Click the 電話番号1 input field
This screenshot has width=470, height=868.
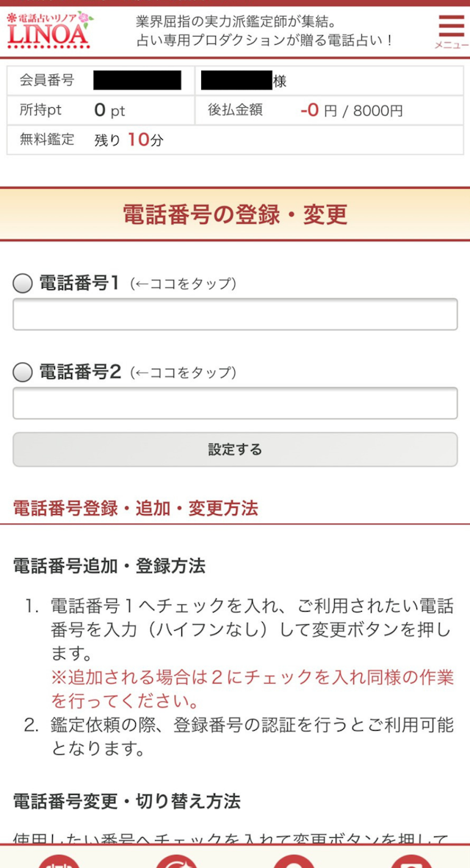click(x=235, y=315)
